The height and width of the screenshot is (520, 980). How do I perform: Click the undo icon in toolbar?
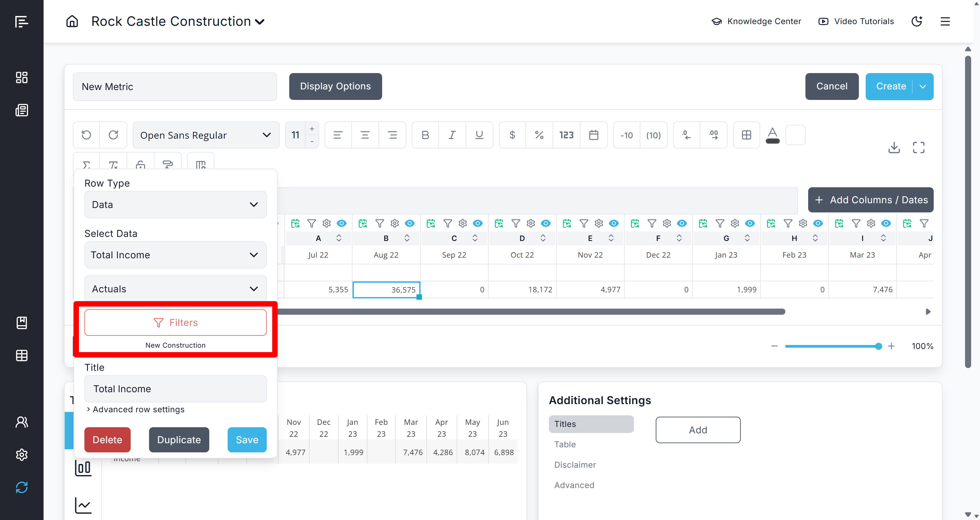[x=86, y=135]
